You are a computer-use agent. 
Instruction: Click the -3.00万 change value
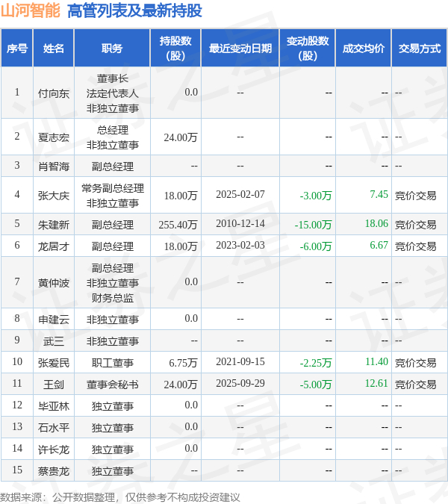(x=316, y=196)
